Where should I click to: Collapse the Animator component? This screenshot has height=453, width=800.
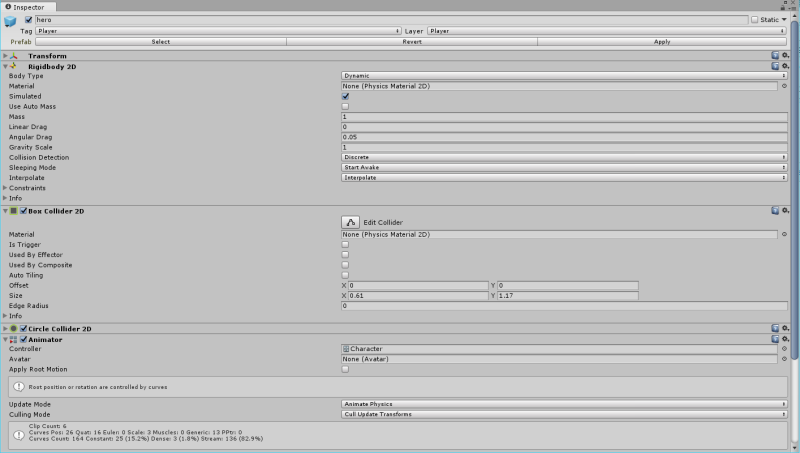5,339
